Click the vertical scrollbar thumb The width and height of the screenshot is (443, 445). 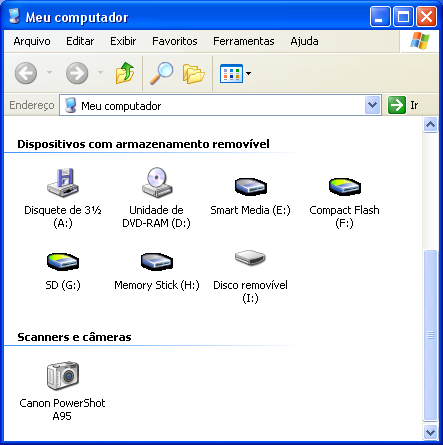[430, 335]
